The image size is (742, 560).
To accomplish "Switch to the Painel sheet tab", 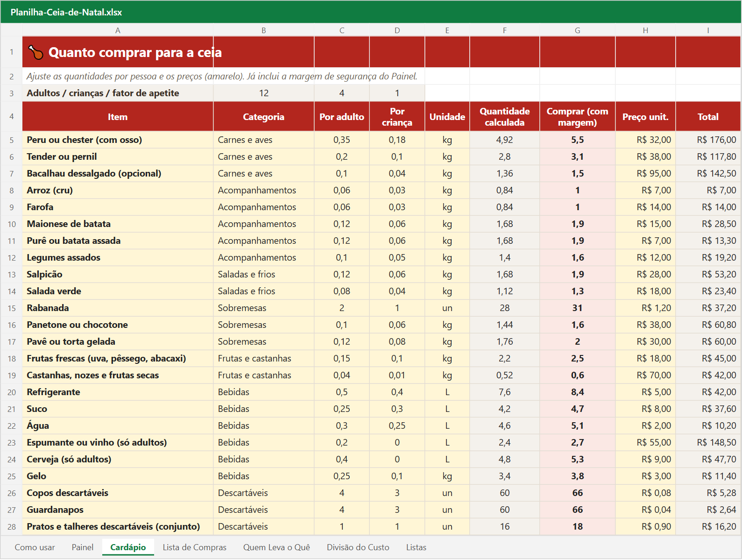I will [x=83, y=547].
